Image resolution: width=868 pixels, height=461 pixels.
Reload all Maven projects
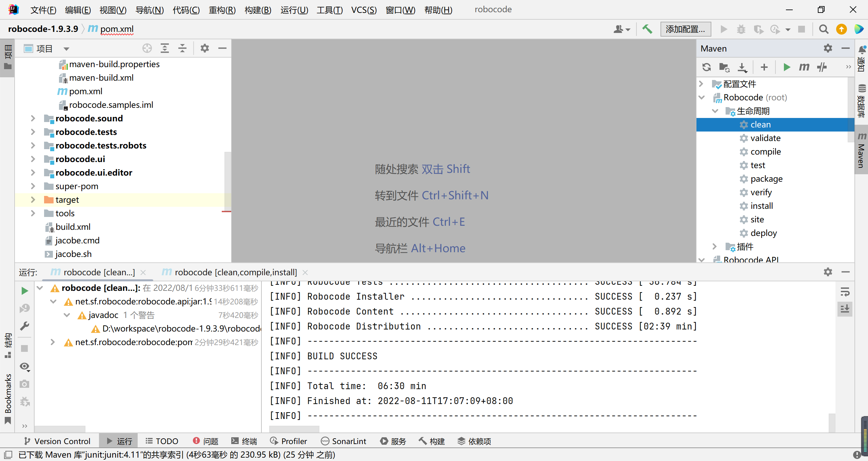coord(707,67)
